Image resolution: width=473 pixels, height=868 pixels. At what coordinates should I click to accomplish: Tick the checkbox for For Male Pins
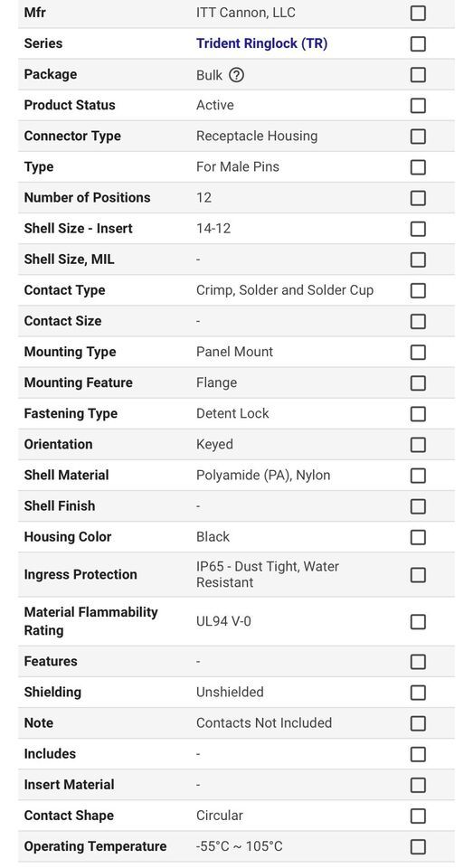tap(418, 167)
